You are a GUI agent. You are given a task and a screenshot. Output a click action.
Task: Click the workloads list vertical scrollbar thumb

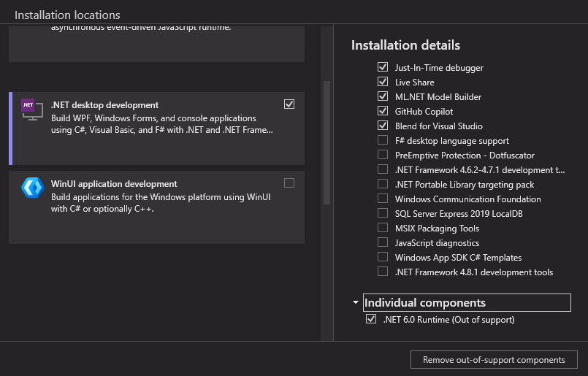327,142
